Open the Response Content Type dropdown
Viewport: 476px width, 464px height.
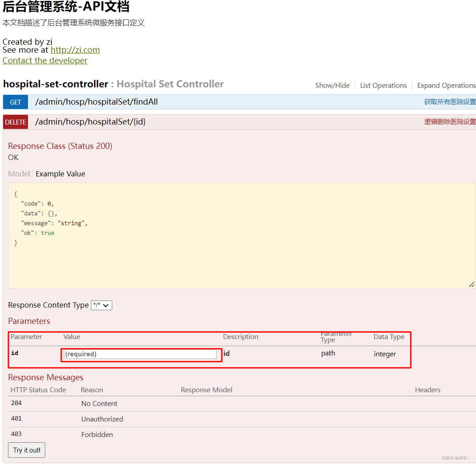(x=102, y=305)
